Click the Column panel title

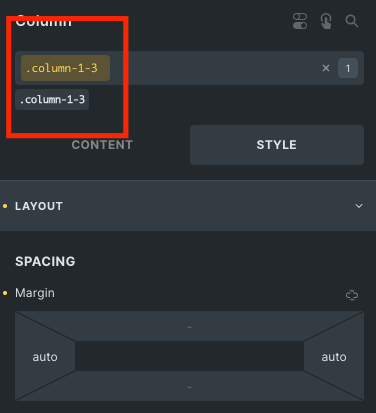[x=43, y=21]
